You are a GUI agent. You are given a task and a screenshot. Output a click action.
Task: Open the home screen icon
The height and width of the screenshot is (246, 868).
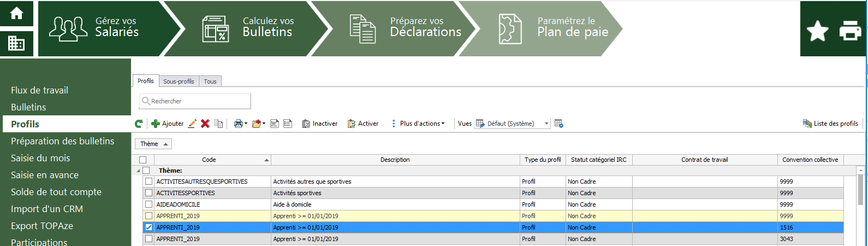pos(17,13)
